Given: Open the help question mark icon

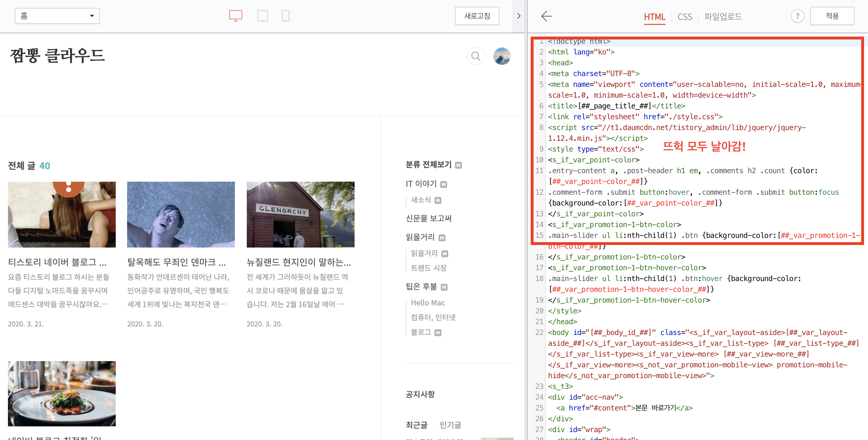Looking at the screenshot, I should point(797,16).
